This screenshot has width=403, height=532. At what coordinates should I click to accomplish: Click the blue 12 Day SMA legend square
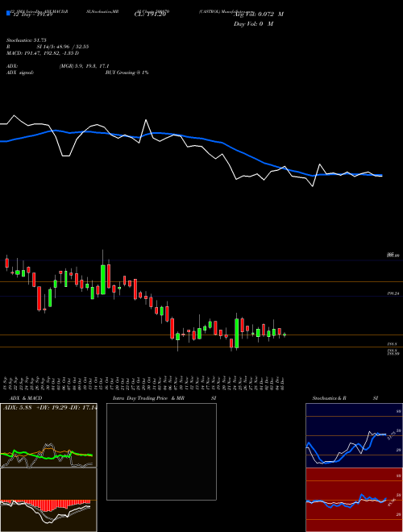tap(8, 14)
